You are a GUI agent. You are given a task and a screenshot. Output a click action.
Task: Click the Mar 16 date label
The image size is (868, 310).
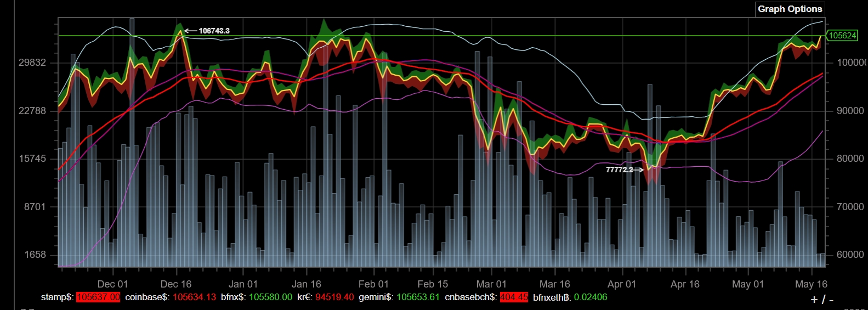[555, 284]
